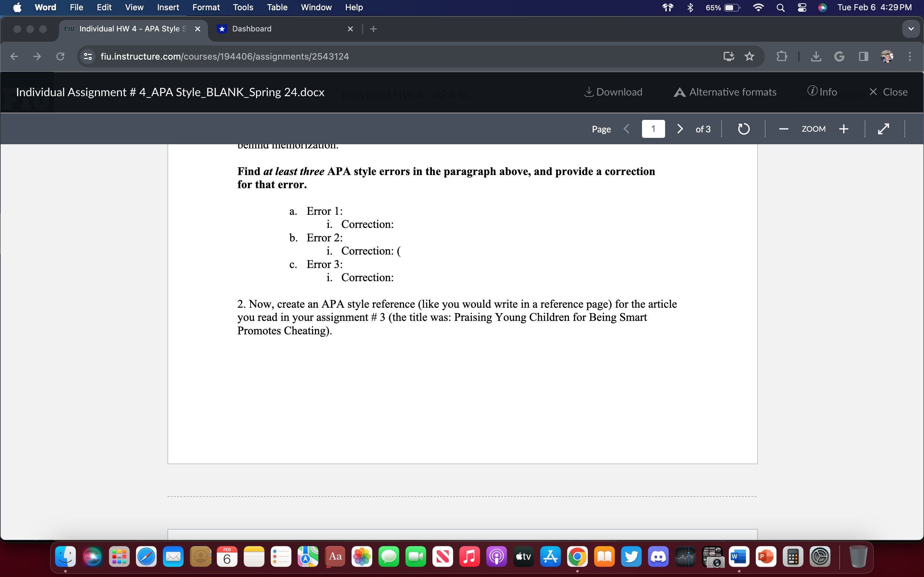Switch to the Dashboard tab
The image size is (924, 577).
[251, 29]
